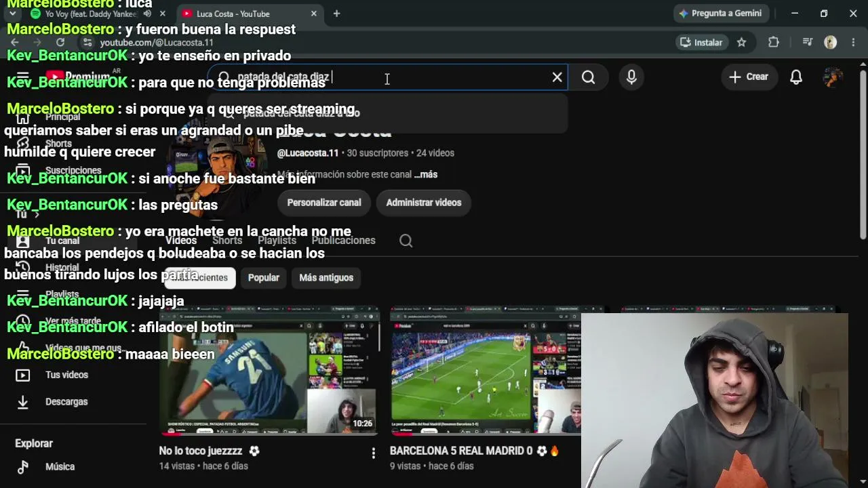
Task: Select the @Lucacosta.11 handle text
Action: 307,153
